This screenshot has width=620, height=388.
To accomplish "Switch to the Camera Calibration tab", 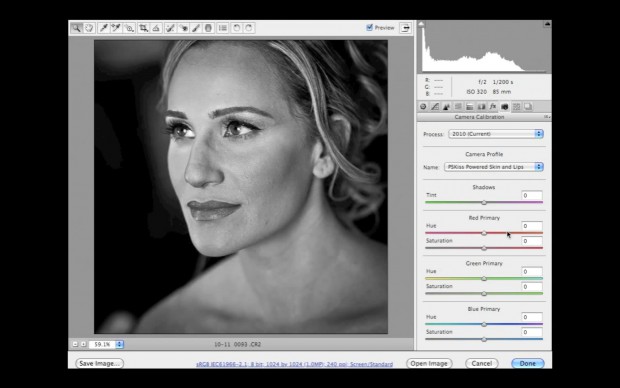I will tap(505, 106).
